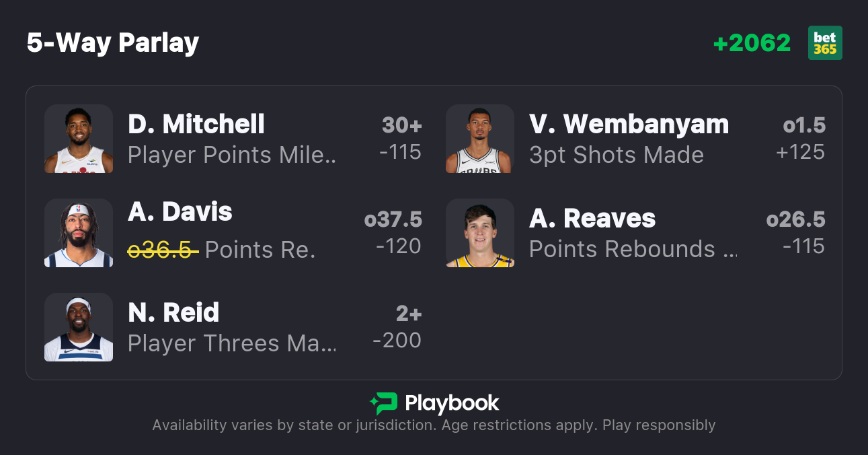868x455 pixels.
Task: Click the bet365 sportsbook logo
Action: pos(824,43)
